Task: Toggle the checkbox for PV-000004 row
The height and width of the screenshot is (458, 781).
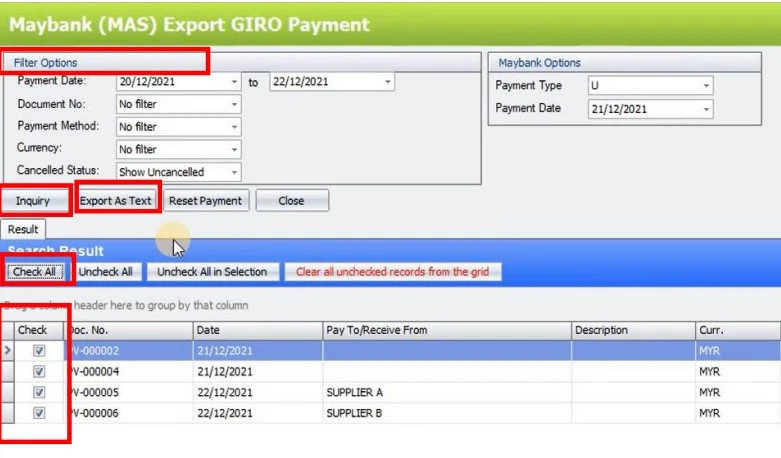Action: [39, 372]
